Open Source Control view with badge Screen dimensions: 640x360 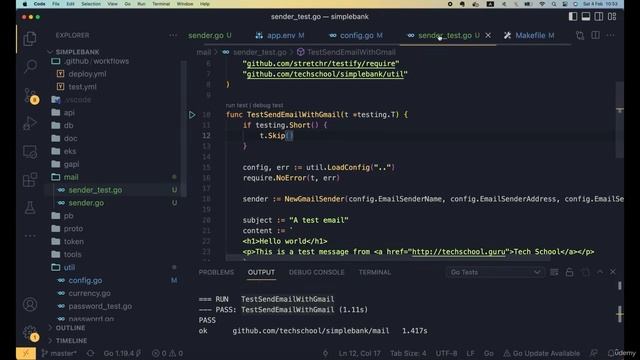click(x=31, y=96)
